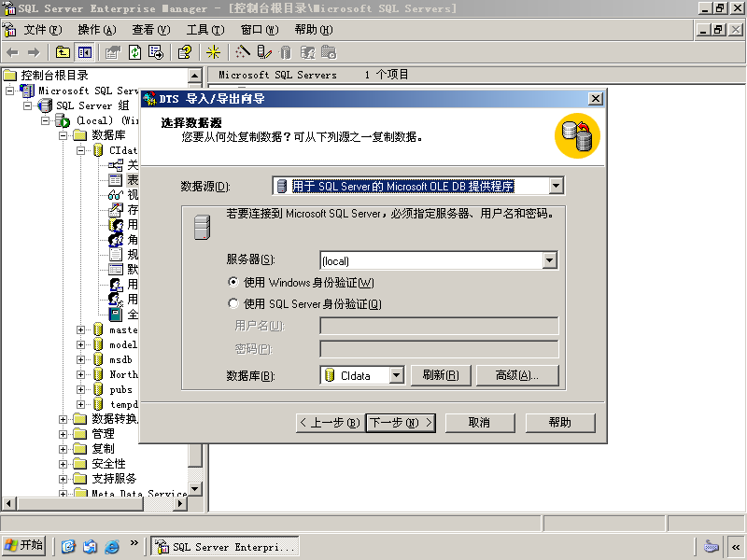Open the 数据库 CIdata dropdown
The width and height of the screenshot is (747, 560).
pyautogui.click(x=396, y=375)
